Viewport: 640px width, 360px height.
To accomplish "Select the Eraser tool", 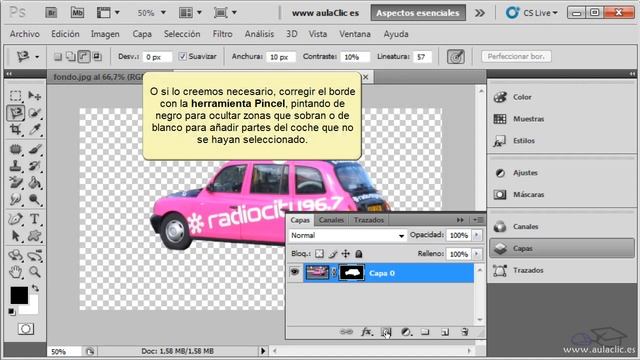I will coord(16,182).
